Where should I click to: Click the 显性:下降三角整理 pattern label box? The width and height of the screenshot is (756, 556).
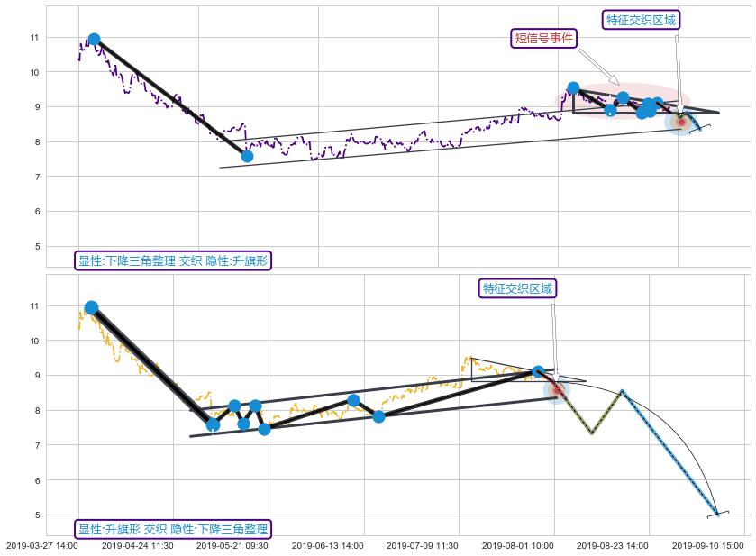173,260
